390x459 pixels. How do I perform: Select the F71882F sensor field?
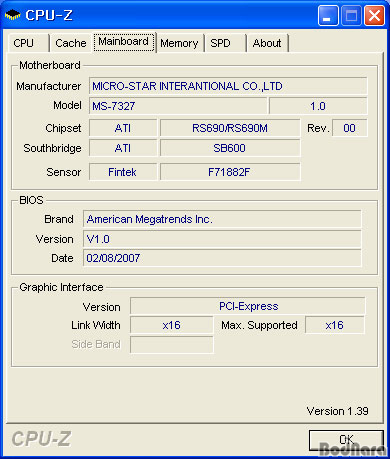(230, 172)
